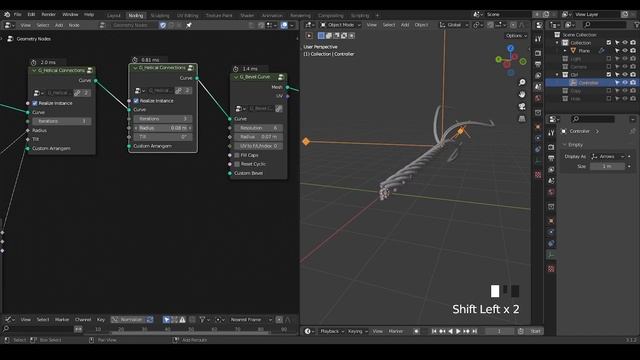Screen dimensions: 640x360
Task: Click the Empty Size field
Action: point(607,167)
